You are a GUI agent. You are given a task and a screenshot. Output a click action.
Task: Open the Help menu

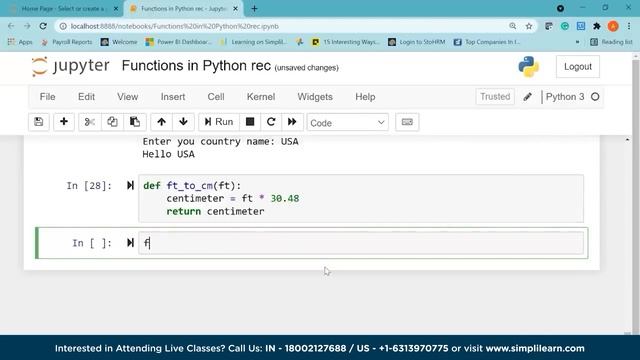pos(365,97)
